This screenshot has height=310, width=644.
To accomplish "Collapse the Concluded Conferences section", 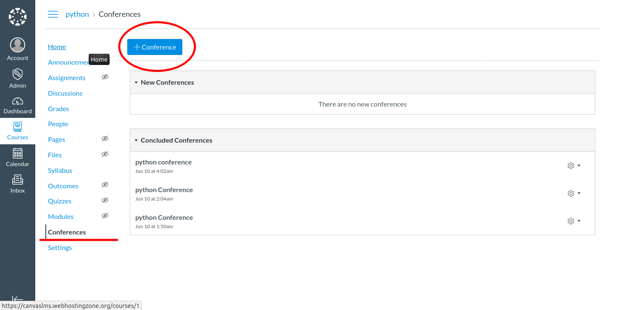I will [x=136, y=141].
